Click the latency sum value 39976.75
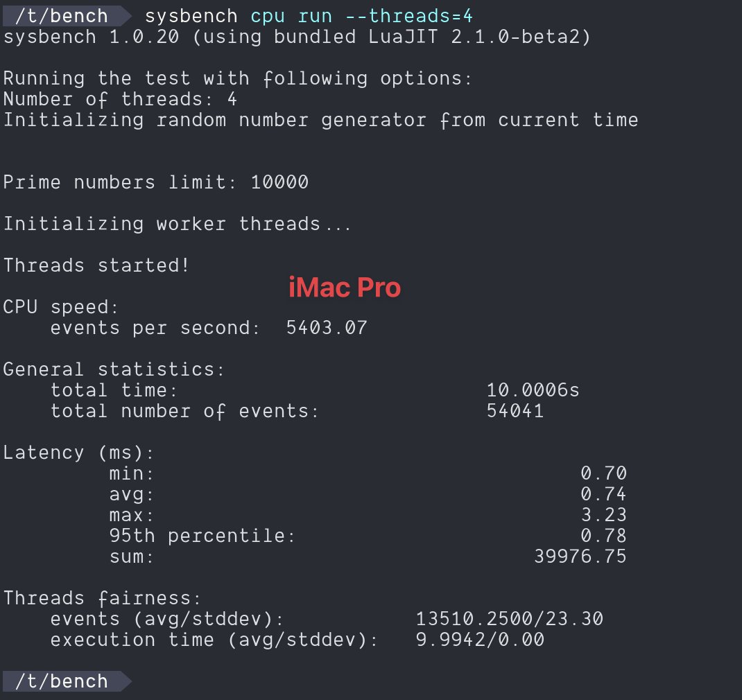Screen dimensions: 742x700 pyautogui.click(x=580, y=557)
